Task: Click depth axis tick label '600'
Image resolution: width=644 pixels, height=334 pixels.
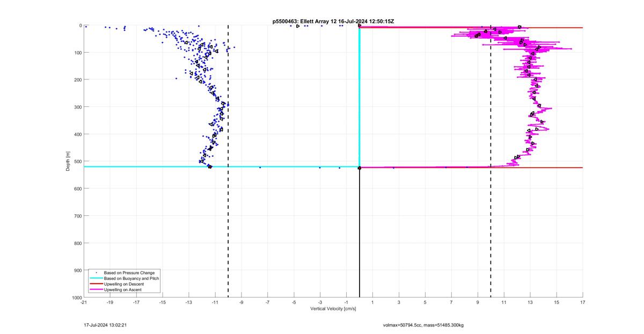Action: coord(78,188)
